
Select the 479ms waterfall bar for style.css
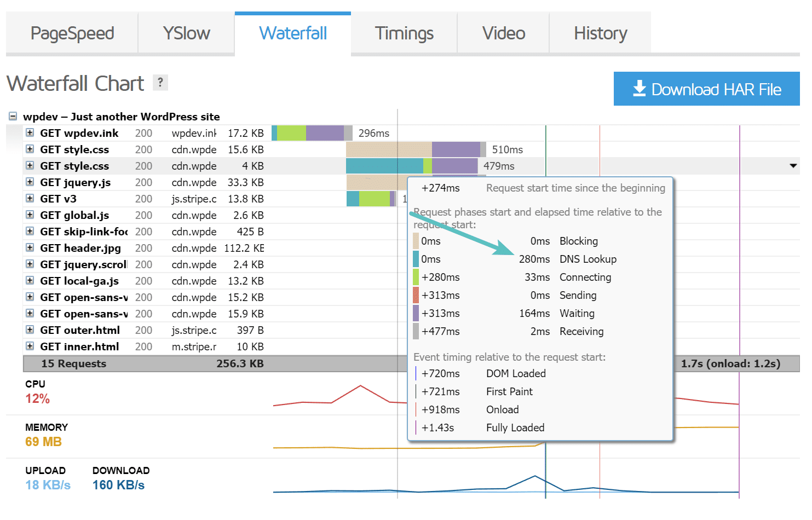tap(411, 165)
